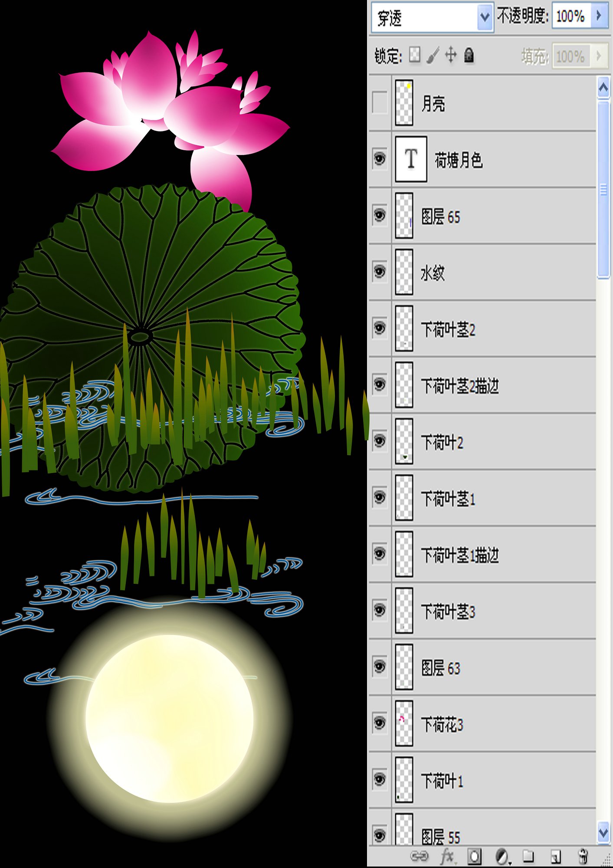Show the hidden 月亮 layer
Image resolution: width=613 pixels, height=868 pixels.
[x=380, y=103]
